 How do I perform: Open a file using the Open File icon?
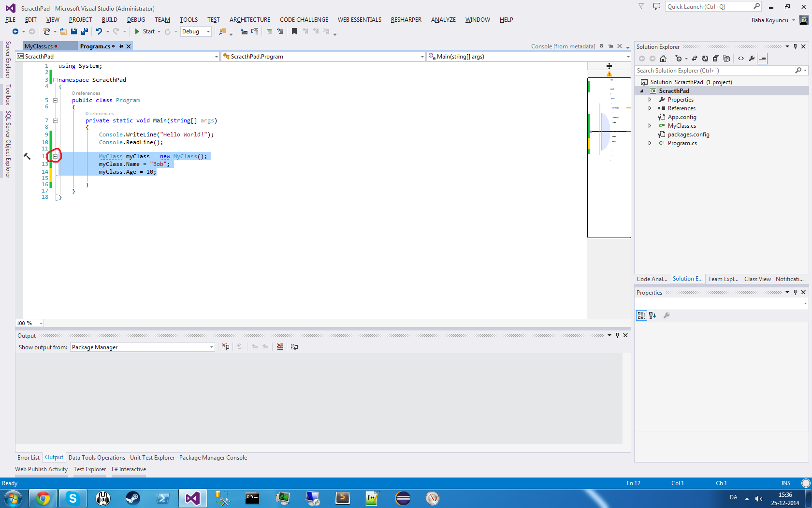63,31
